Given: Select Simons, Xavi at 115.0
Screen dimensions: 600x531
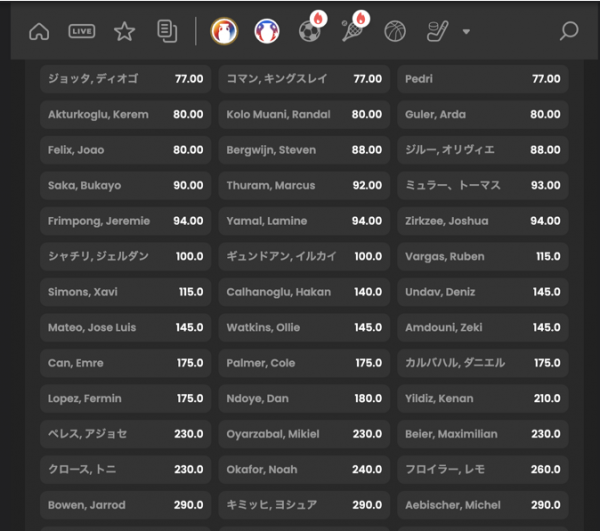Looking at the screenshot, I should (x=126, y=292).
